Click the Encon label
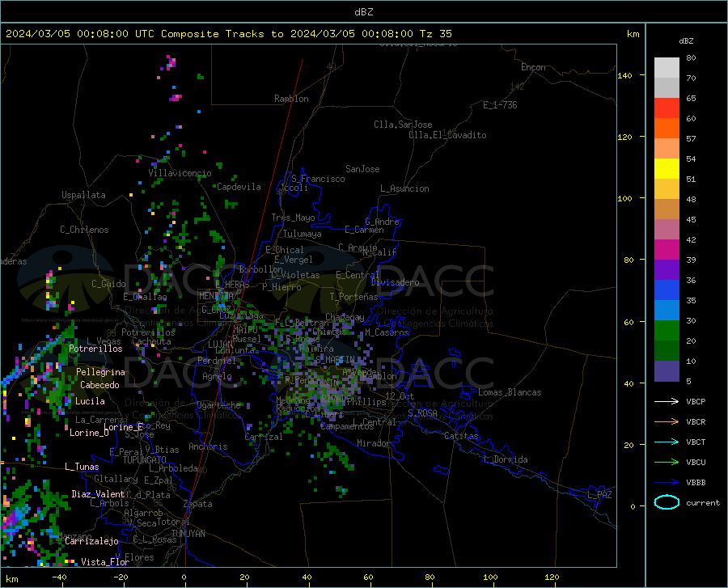 click(x=533, y=68)
